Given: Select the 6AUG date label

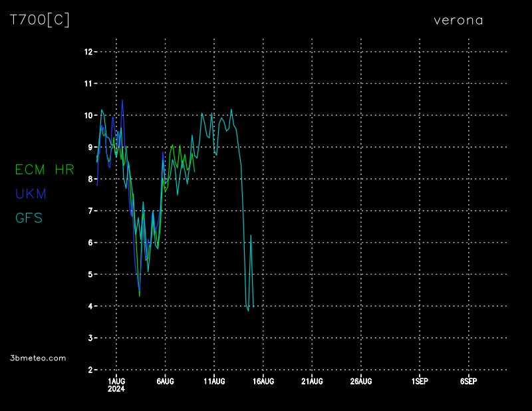Looking at the screenshot, I should 165,381.
